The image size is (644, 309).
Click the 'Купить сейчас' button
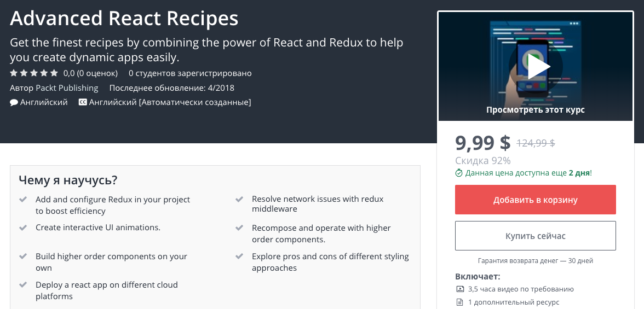pyautogui.click(x=535, y=236)
